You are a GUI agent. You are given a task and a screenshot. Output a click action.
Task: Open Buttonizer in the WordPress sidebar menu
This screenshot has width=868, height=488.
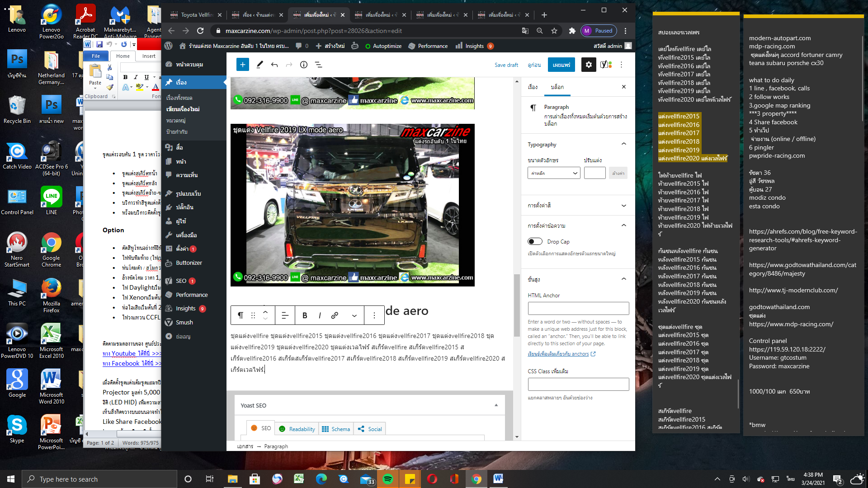tap(189, 263)
